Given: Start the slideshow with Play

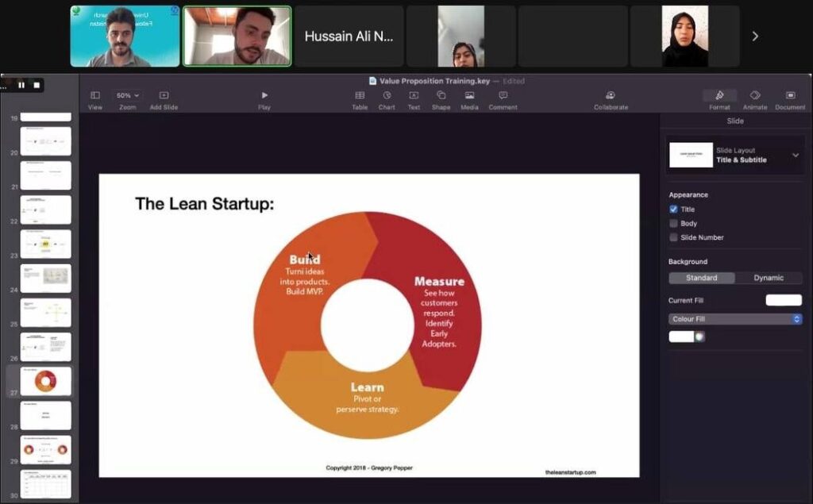Looking at the screenshot, I should (x=264, y=95).
